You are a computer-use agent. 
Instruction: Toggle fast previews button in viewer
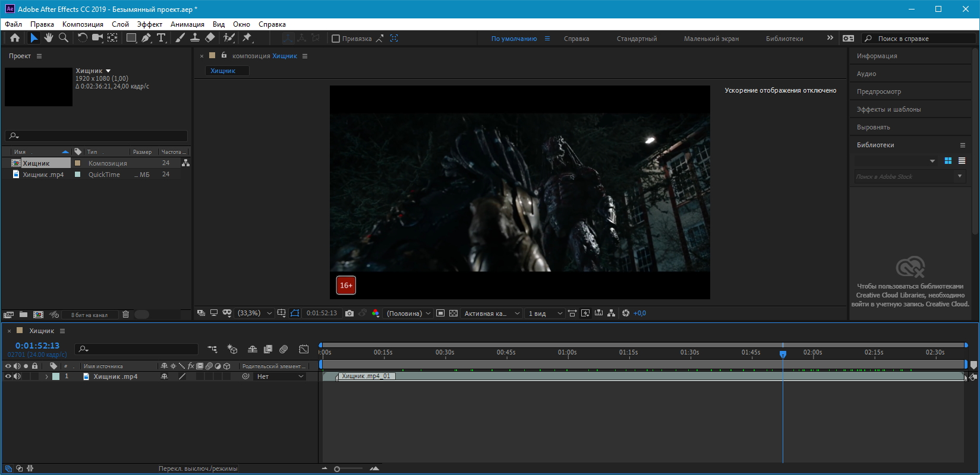click(x=585, y=313)
